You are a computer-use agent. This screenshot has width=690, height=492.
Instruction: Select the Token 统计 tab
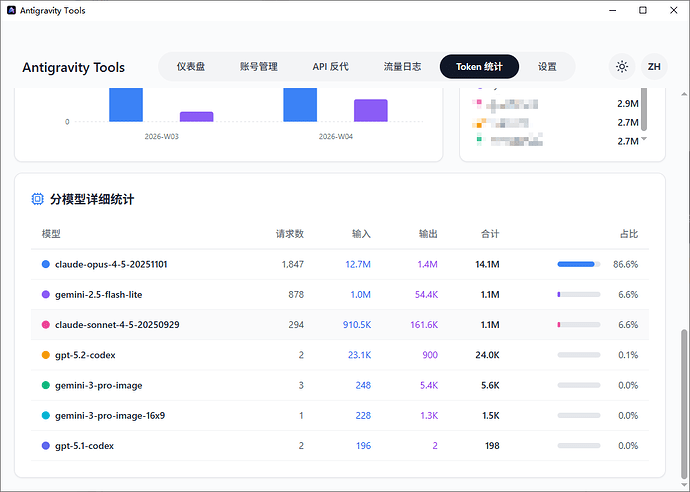click(x=479, y=66)
